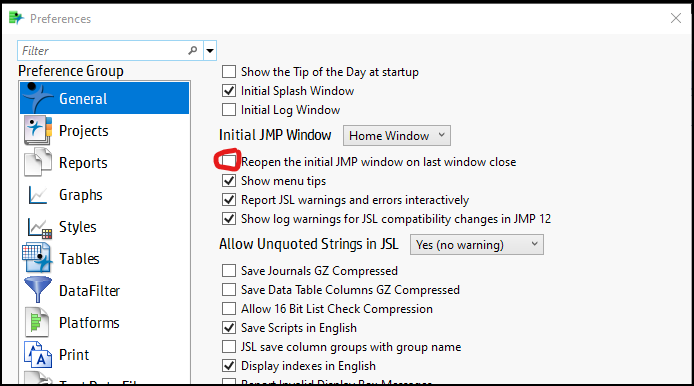Enable Show the Tip of the Day
This screenshot has width=694, height=386.
[x=229, y=71]
